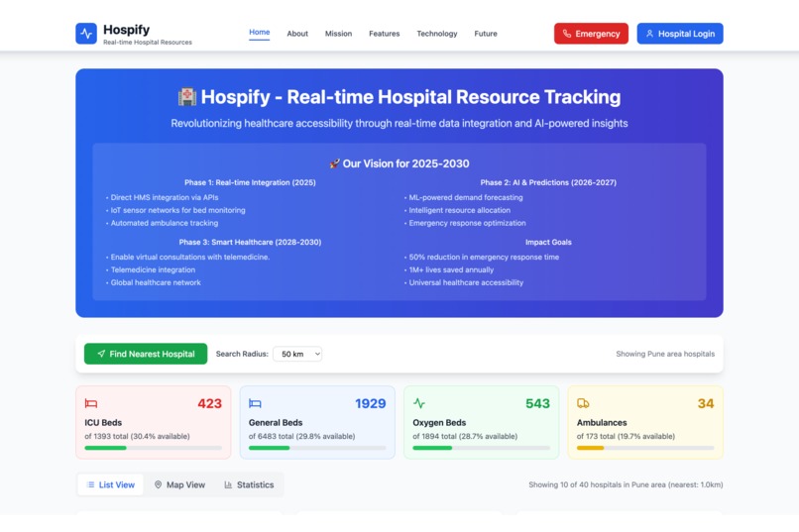Click the Find Nearest Hospital button
Viewport: 799px width, 532px height.
click(146, 354)
